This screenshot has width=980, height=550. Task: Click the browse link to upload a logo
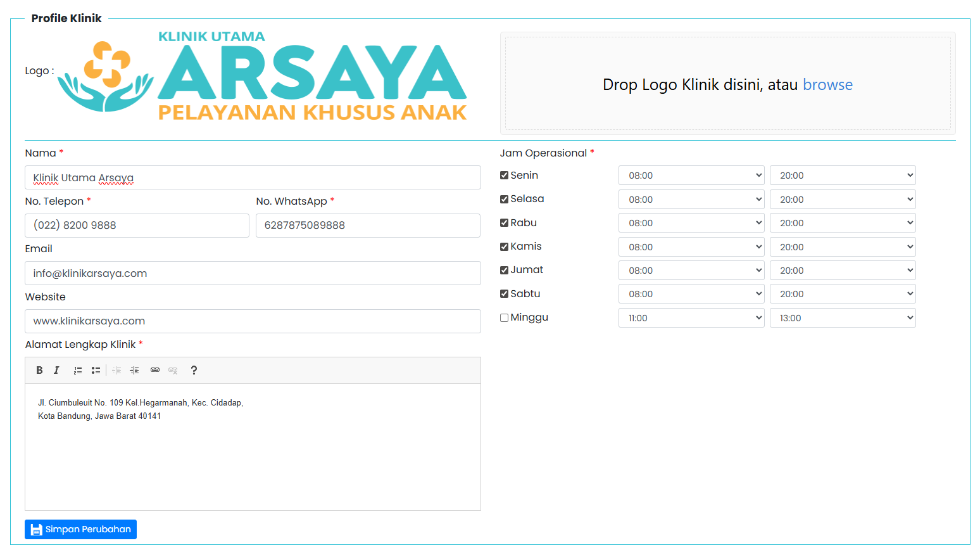[827, 84]
